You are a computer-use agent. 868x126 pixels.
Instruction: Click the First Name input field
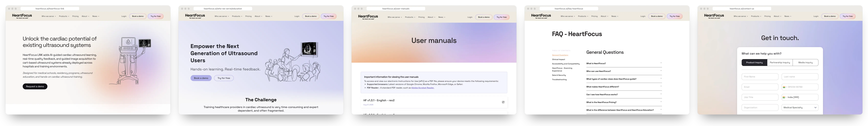(x=760, y=77)
